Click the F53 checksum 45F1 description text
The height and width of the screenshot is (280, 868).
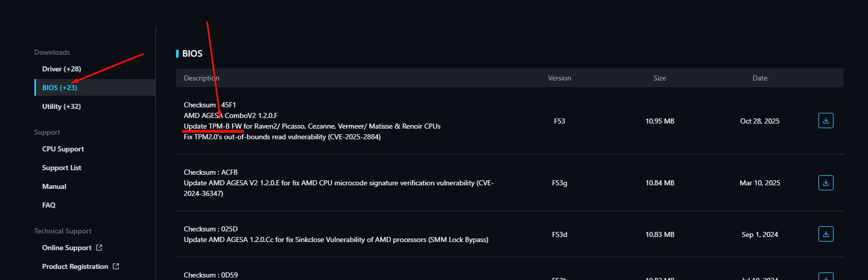[x=209, y=105]
